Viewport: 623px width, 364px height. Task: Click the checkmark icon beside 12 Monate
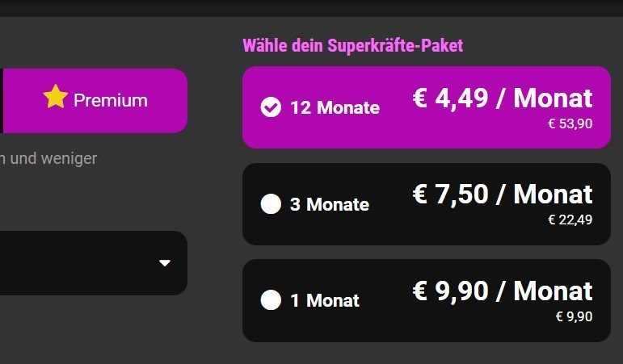coord(272,107)
